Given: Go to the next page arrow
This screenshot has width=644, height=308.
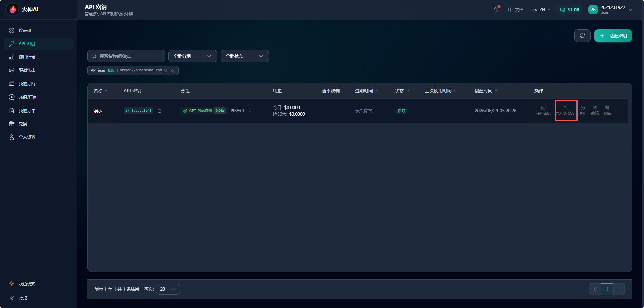Looking at the screenshot, I should point(619,289).
